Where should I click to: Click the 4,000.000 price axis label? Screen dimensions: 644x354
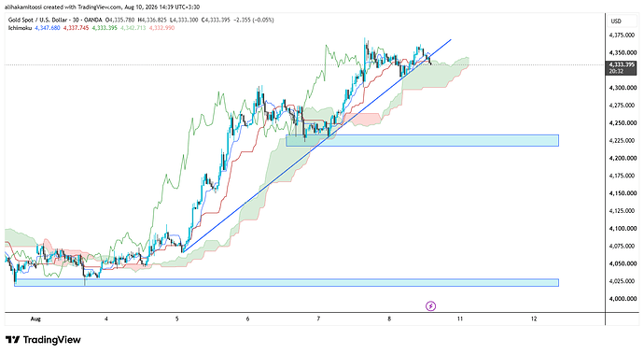[622, 299]
